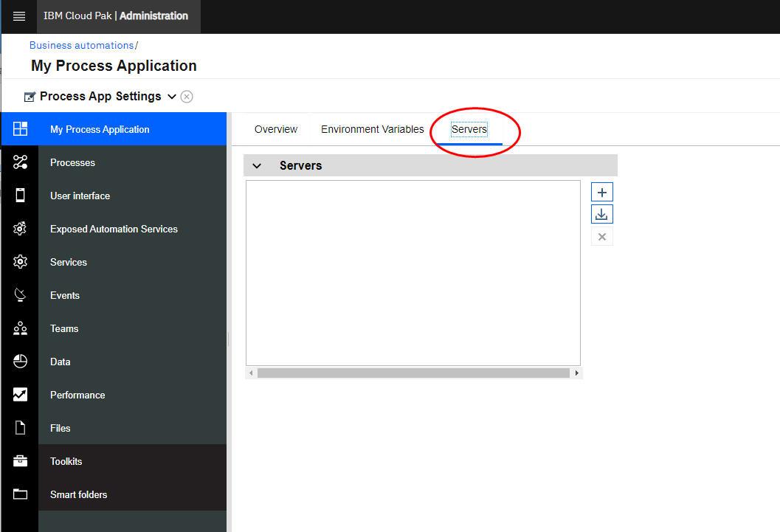The height and width of the screenshot is (532, 780).
Task: Open the Events section
Action: 64,295
